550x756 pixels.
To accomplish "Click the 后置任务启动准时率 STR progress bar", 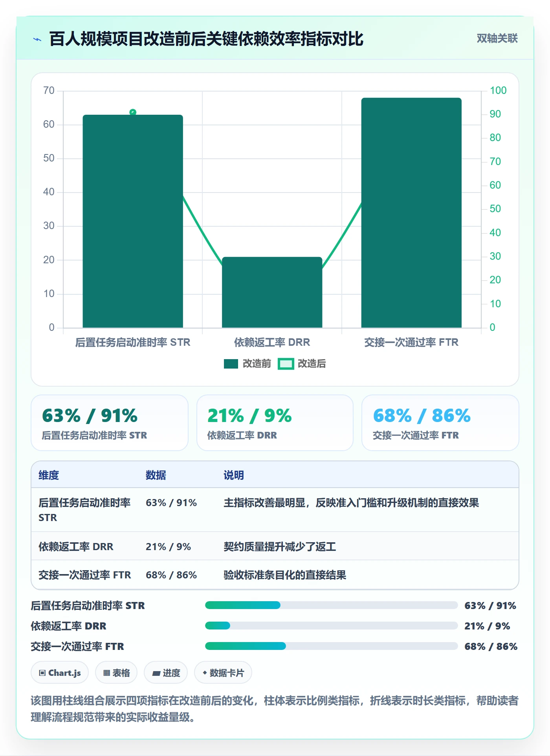I will point(331,605).
